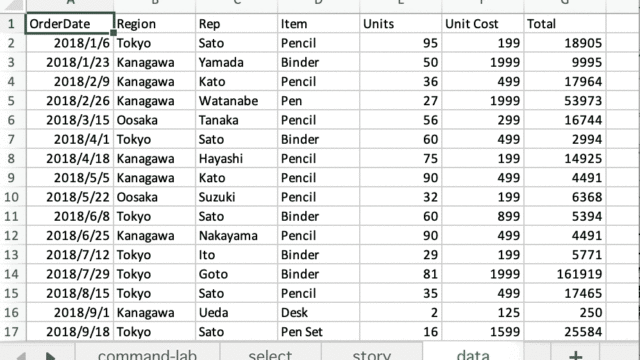Select the cell containing Pen Set
The height and width of the screenshot is (360, 640).
(318, 332)
